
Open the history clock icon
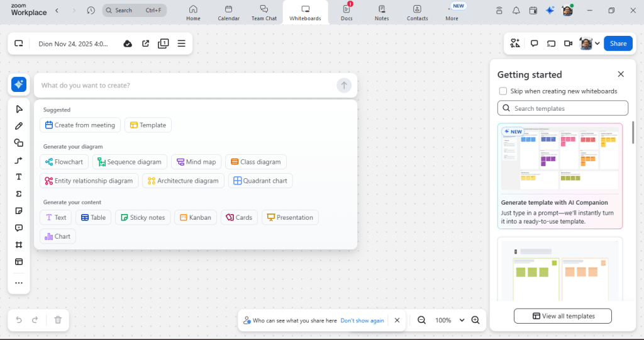tap(91, 10)
